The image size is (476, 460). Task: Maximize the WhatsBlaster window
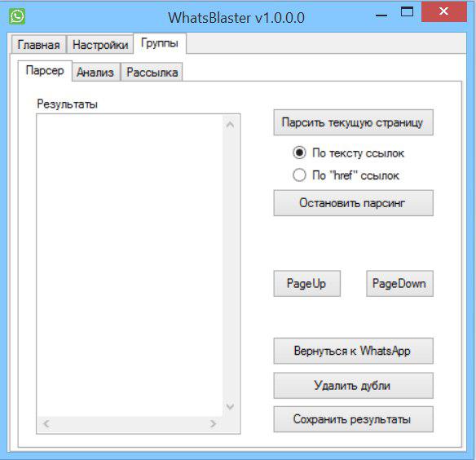coord(407,11)
